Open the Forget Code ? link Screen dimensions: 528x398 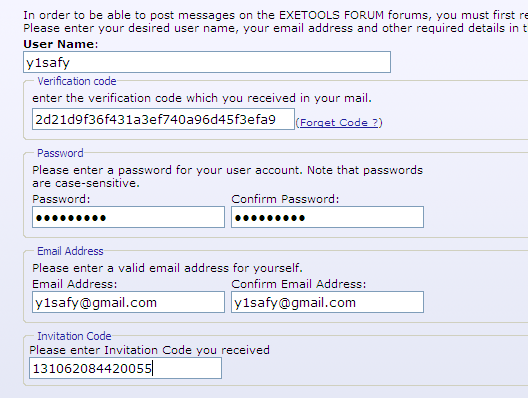click(339, 123)
